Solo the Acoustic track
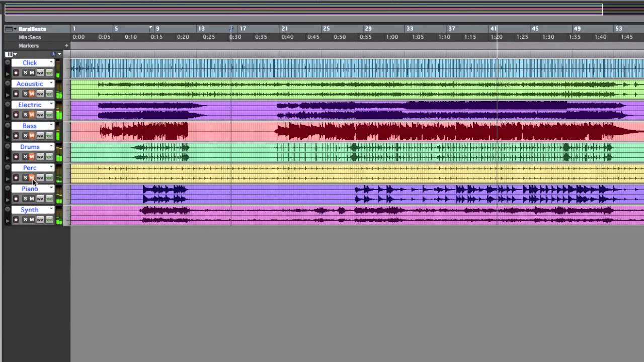Image resolution: width=644 pixels, height=362 pixels. (x=25, y=94)
